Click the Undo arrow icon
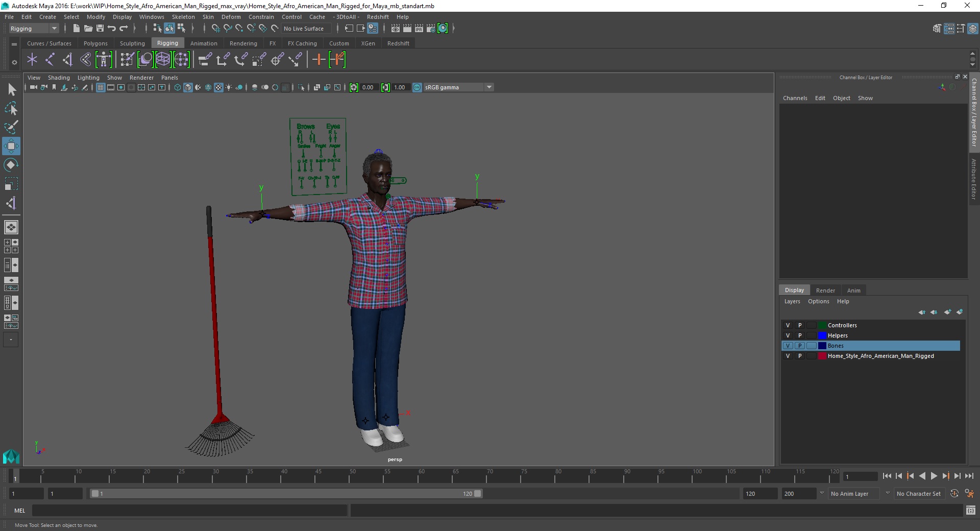Image resolution: width=980 pixels, height=531 pixels. [x=112, y=29]
